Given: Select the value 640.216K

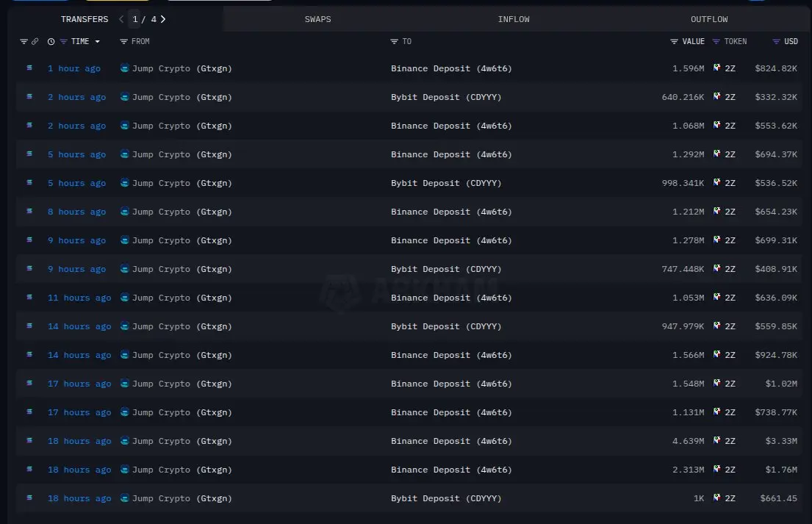Looking at the screenshot, I should 683,97.
